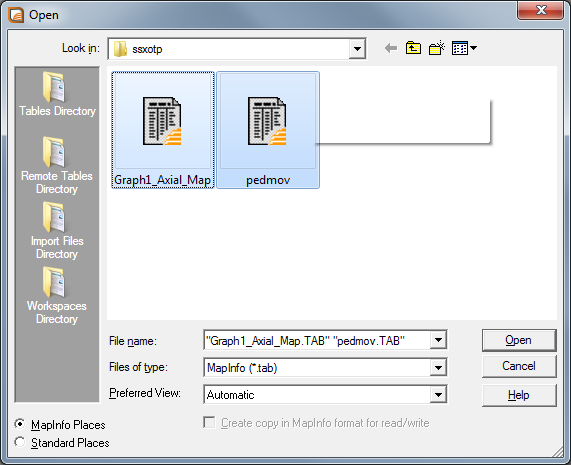Expand the Preferred View dropdown
This screenshot has height=465, width=571.
(438, 394)
